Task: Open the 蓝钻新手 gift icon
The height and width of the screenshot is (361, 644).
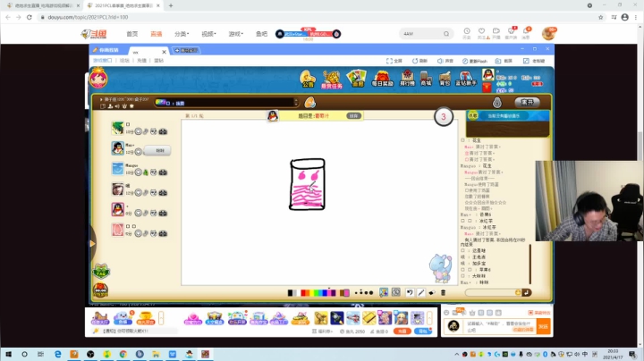Action: coord(466,79)
